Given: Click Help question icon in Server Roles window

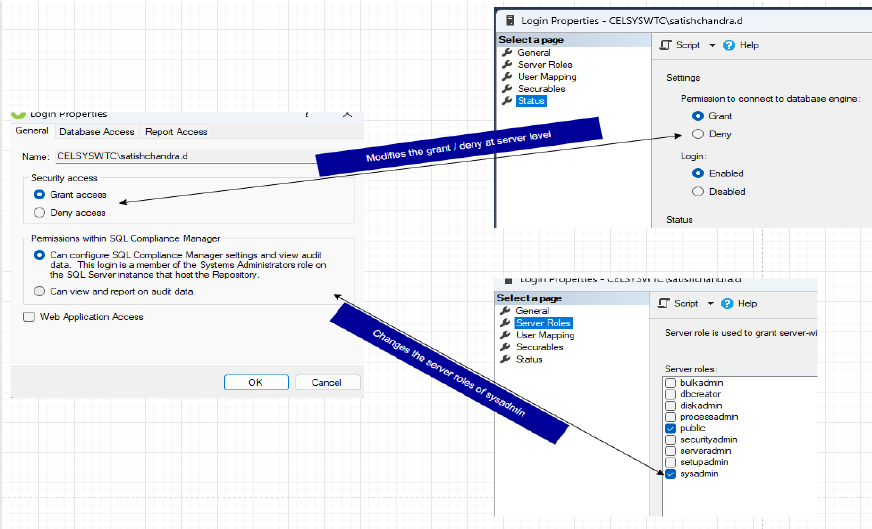Looking at the screenshot, I should [x=727, y=303].
